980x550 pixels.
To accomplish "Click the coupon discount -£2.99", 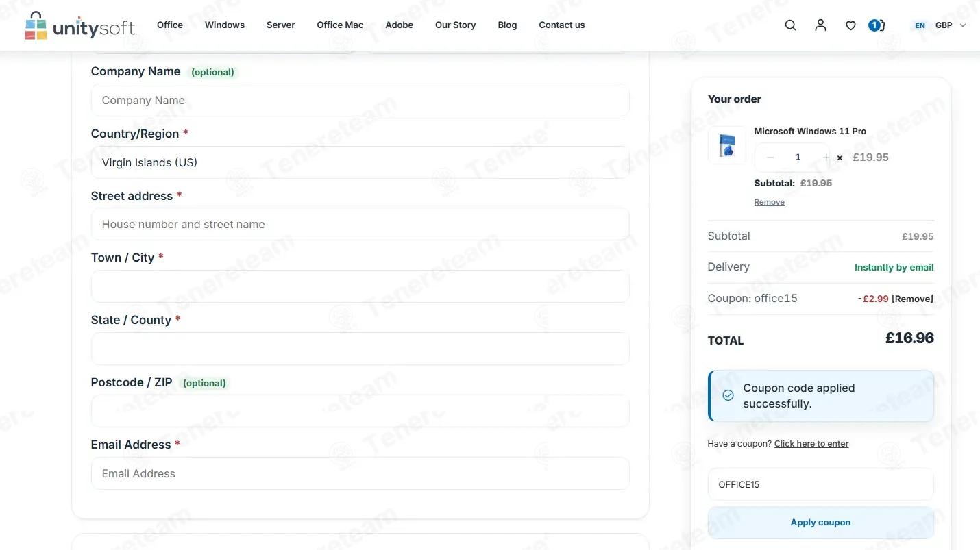I will click(x=873, y=299).
